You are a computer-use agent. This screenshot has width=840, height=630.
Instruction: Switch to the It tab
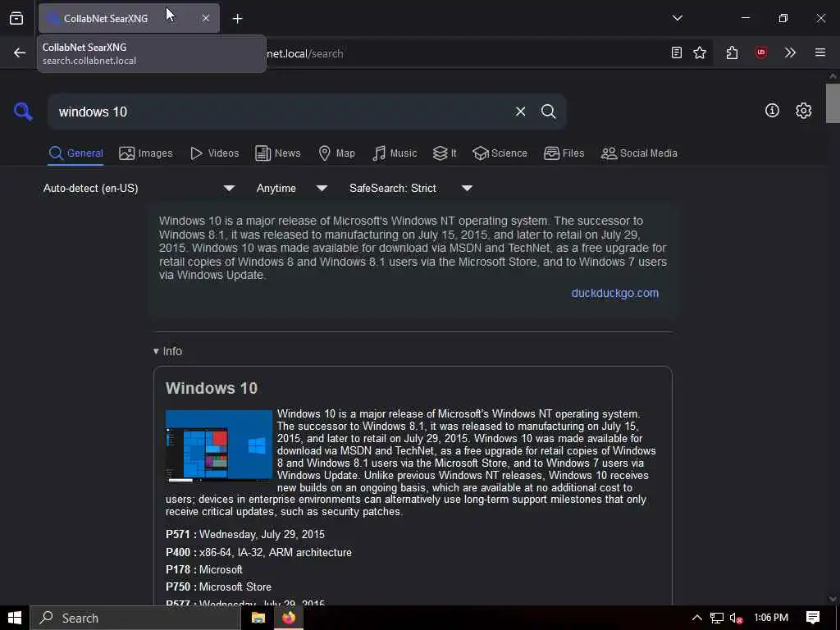click(445, 153)
